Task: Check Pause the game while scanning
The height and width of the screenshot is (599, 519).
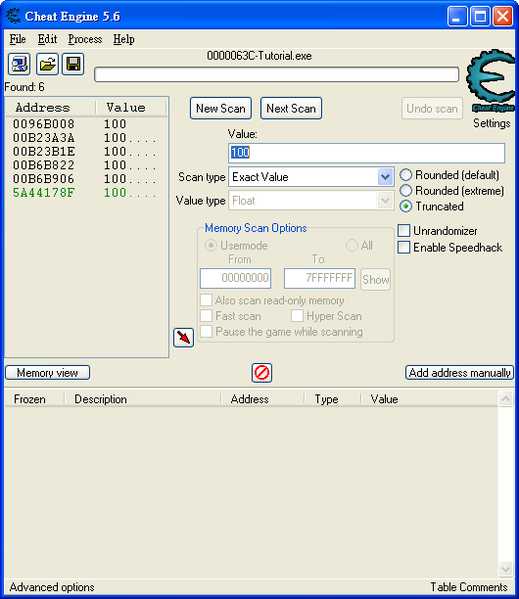Action: point(206,331)
